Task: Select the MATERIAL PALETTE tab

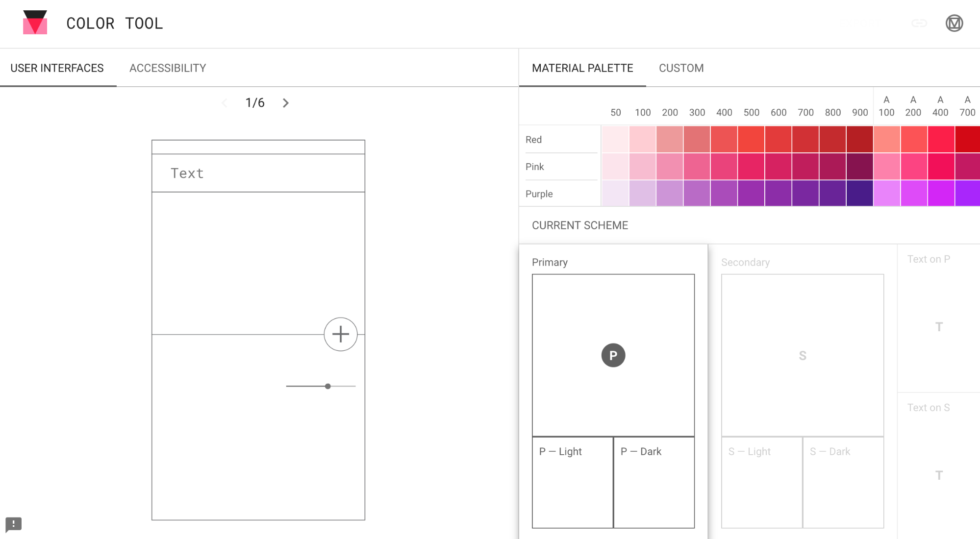Action: [582, 68]
